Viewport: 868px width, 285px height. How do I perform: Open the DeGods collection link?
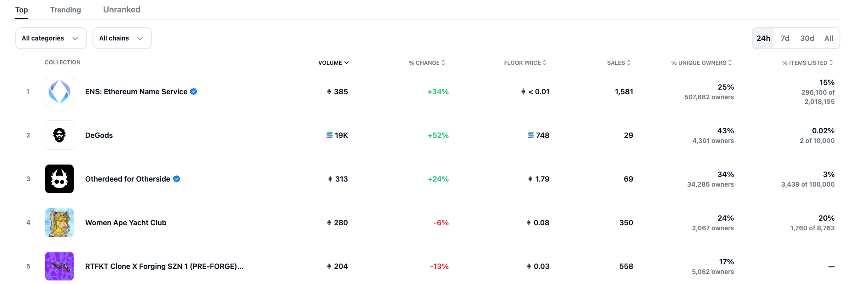(99, 135)
